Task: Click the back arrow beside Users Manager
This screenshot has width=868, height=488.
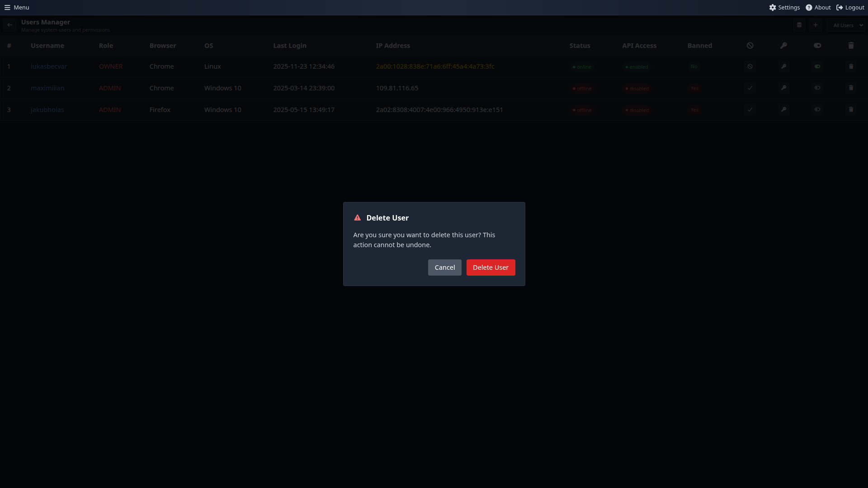Action: pyautogui.click(x=9, y=25)
